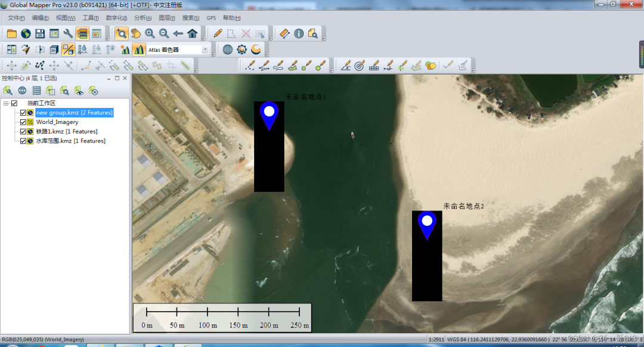This screenshot has height=347, width=644.
Task: Click the gear sun icon
Action: (x=242, y=49)
